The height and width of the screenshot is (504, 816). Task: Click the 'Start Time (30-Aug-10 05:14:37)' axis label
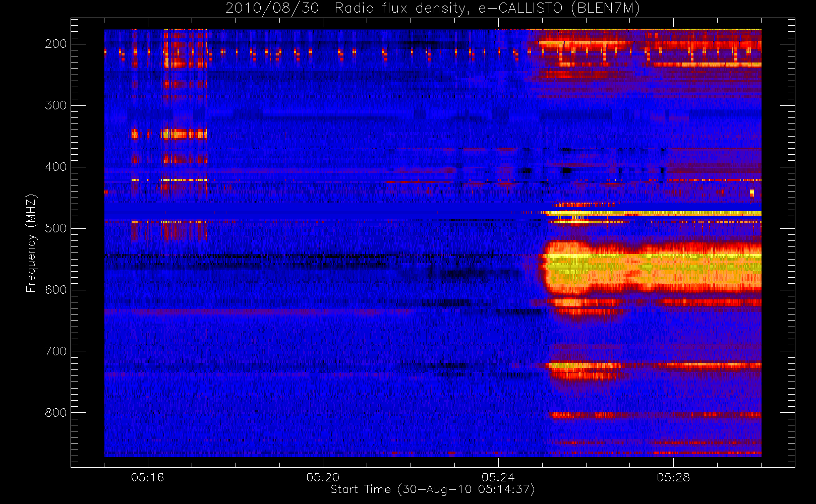432,489
